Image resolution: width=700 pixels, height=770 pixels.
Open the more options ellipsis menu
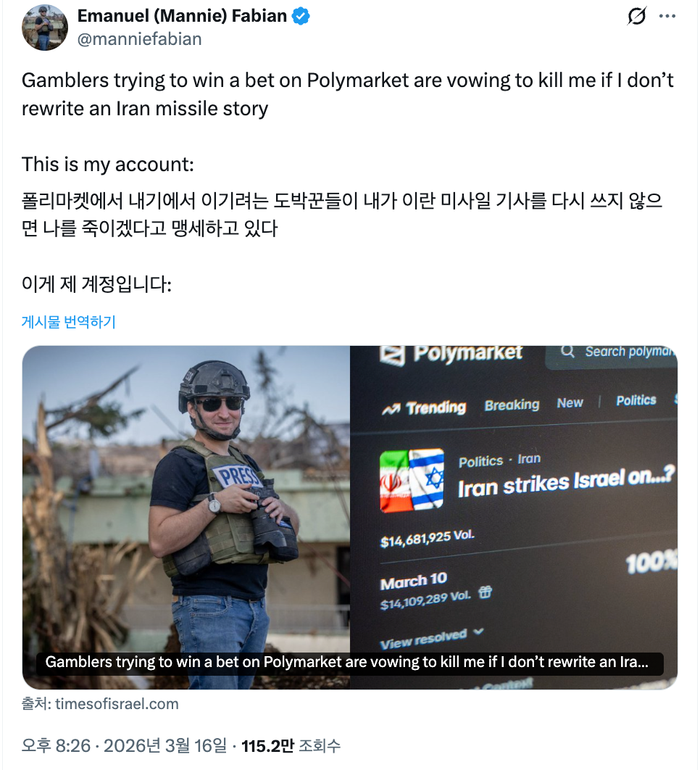pyautogui.click(x=669, y=17)
